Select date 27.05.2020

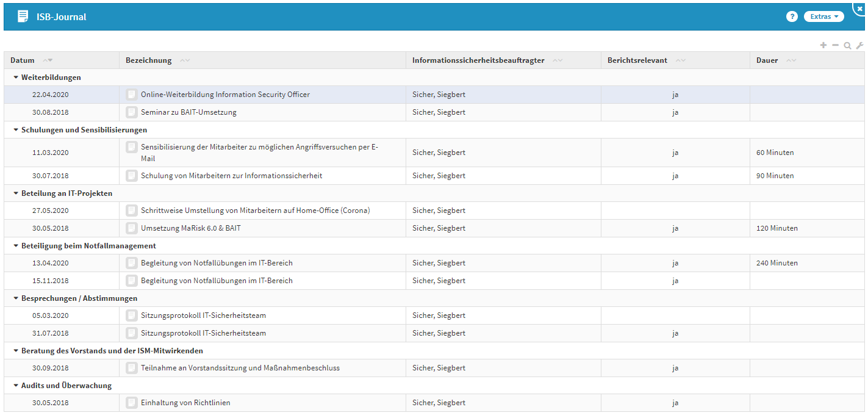[51, 211]
